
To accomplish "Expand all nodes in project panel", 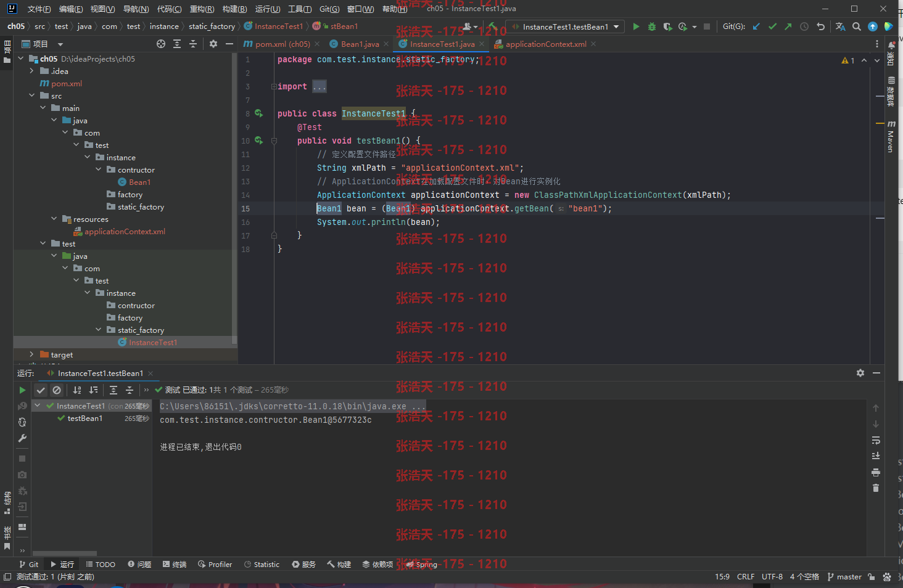I will click(177, 44).
